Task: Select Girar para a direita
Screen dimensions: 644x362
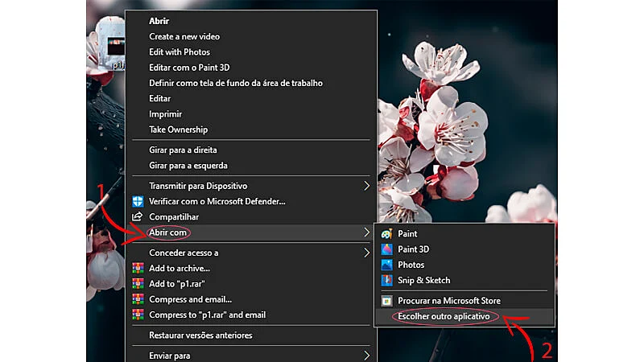Action: (183, 150)
